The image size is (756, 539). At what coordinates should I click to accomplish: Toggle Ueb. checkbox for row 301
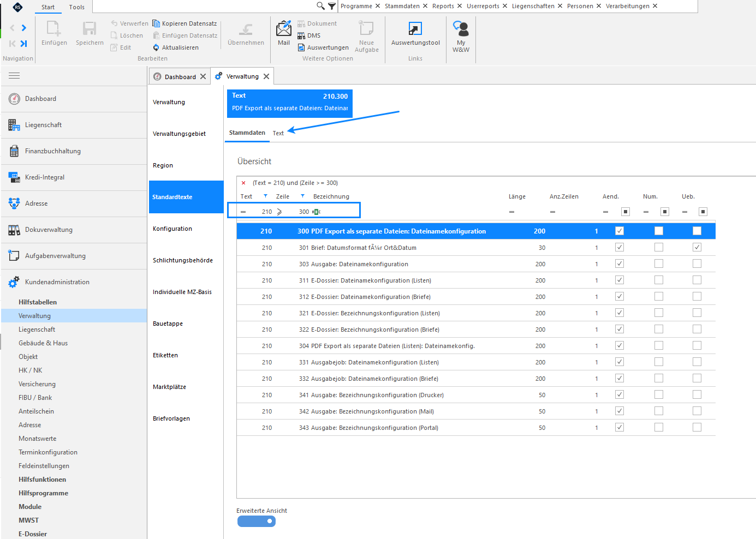697,247
